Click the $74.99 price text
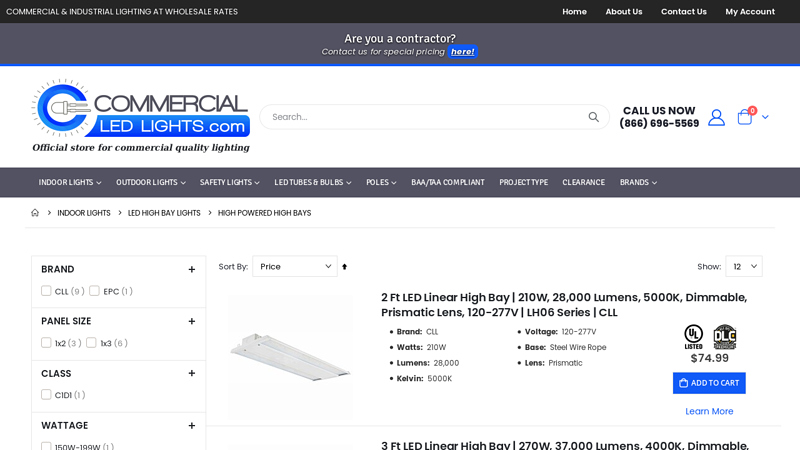 pos(709,358)
